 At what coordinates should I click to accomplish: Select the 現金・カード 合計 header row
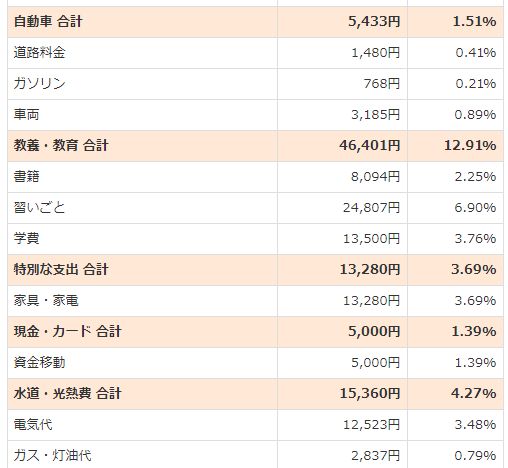(x=255, y=332)
